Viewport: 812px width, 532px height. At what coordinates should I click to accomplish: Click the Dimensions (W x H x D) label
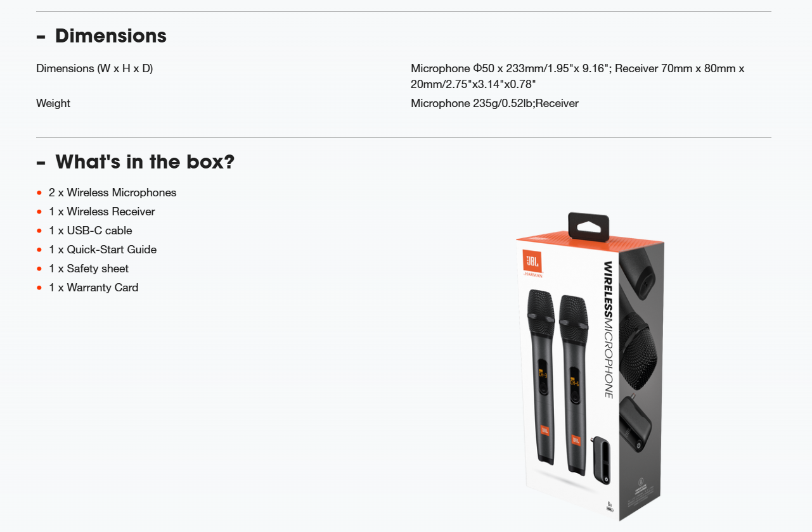tap(94, 68)
